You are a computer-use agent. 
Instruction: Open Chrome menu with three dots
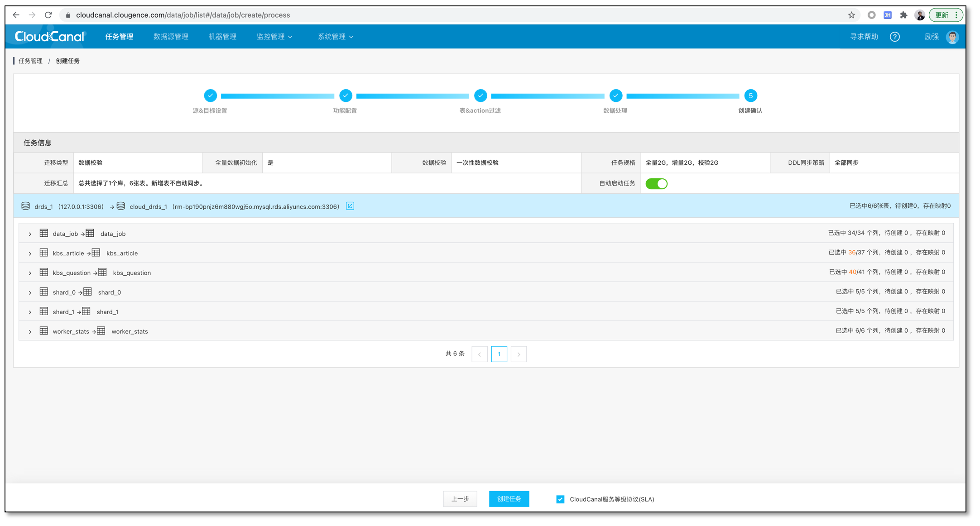coord(956,15)
